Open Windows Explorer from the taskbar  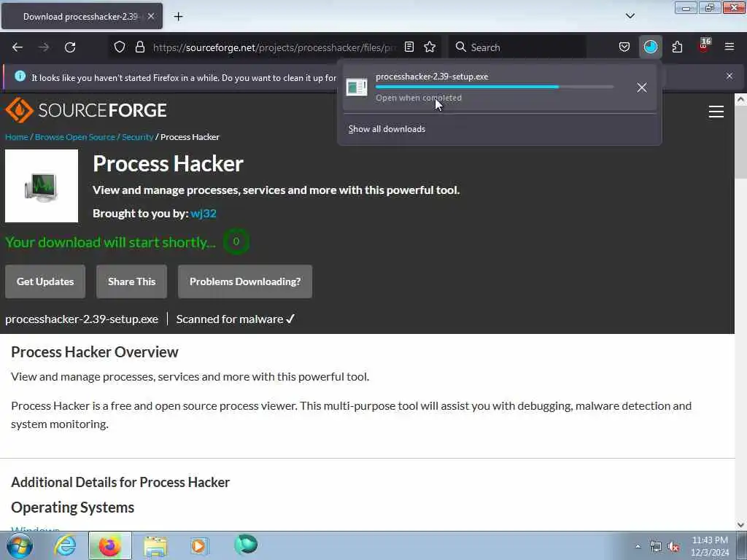(x=155, y=546)
